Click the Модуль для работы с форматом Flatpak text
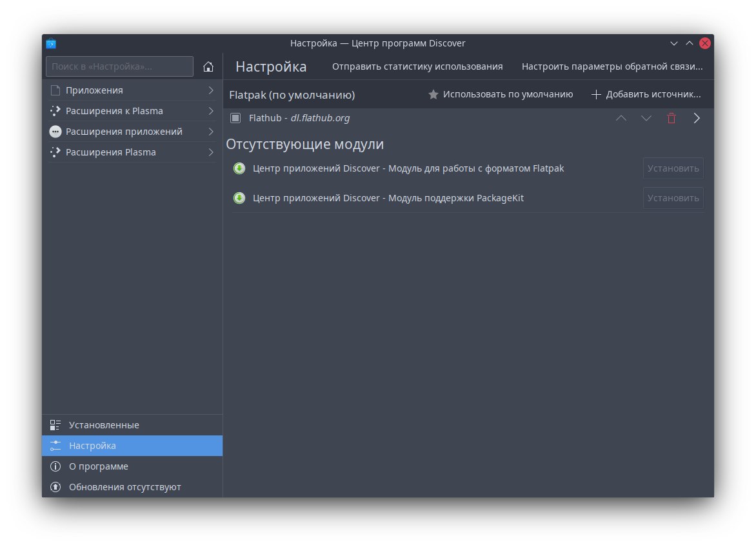Viewport: 756px width, 547px height. point(476,168)
